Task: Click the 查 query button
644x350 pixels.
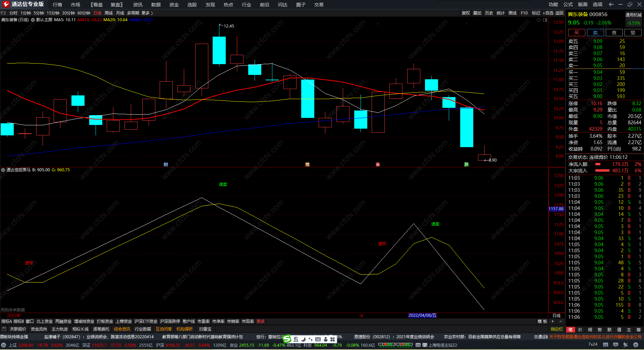Action: [614, 33]
